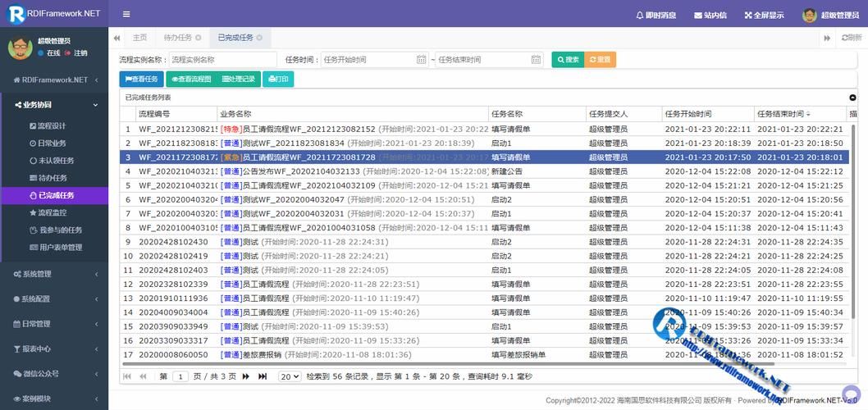Click the 搜索 search button
The width and height of the screenshot is (868, 410).
pos(568,60)
